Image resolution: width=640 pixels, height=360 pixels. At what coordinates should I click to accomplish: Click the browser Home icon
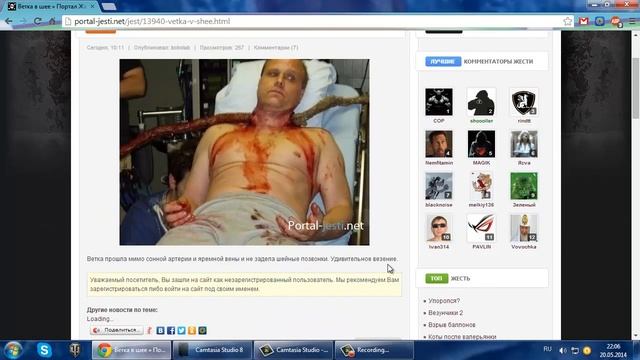point(52,21)
